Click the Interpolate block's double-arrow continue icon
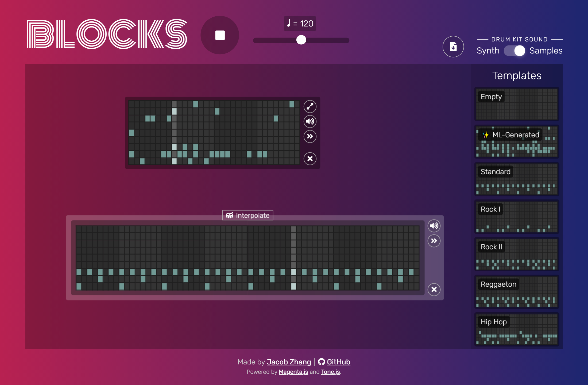Image resolution: width=588 pixels, height=385 pixels. click(434, 241)
